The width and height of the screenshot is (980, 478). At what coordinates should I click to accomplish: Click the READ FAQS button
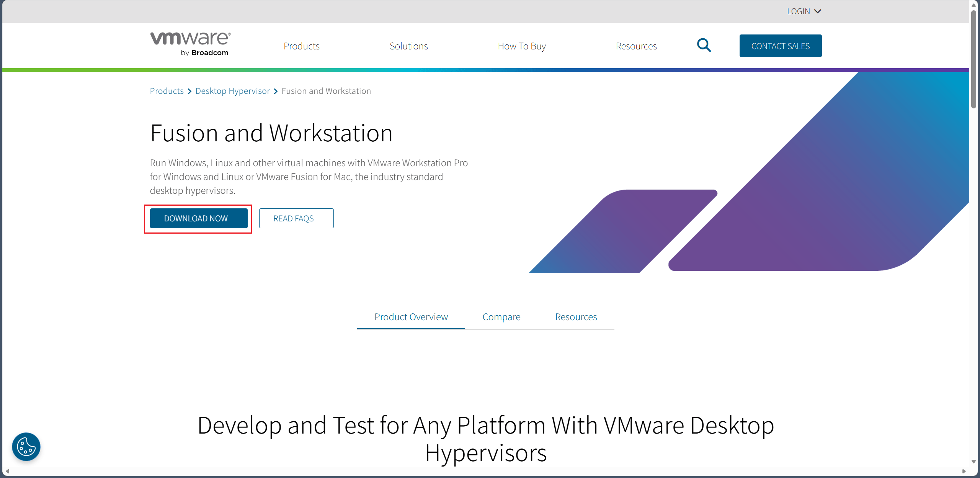coord(296,218)
